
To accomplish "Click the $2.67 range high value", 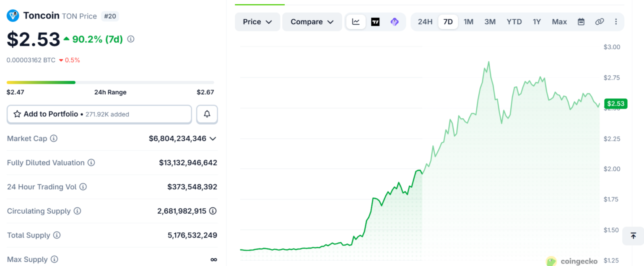I will pyautogui.click(x=205, y=92).
